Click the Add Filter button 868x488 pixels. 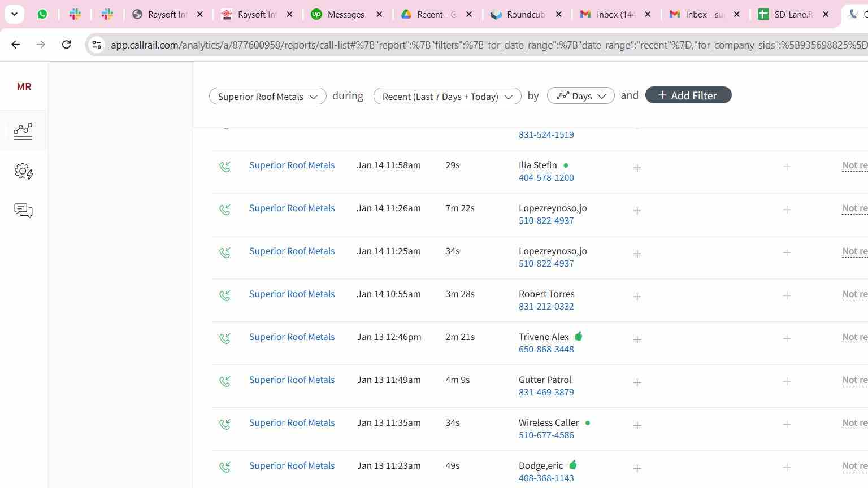click(688, 95)
